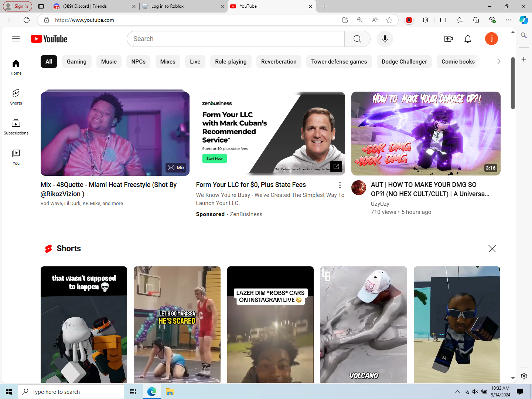Filter by the Music chip

pos(109,62)
